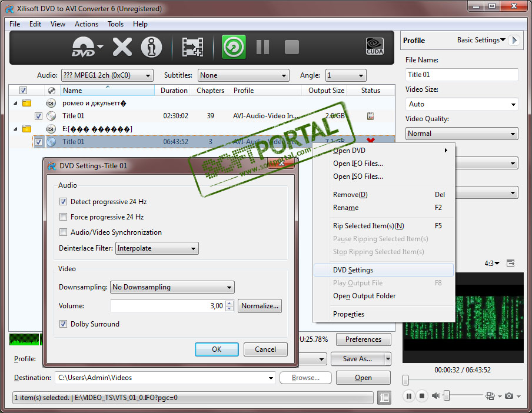The image size is (532, 413).
Task: Click the Preferences button
Action: (363, 339)
